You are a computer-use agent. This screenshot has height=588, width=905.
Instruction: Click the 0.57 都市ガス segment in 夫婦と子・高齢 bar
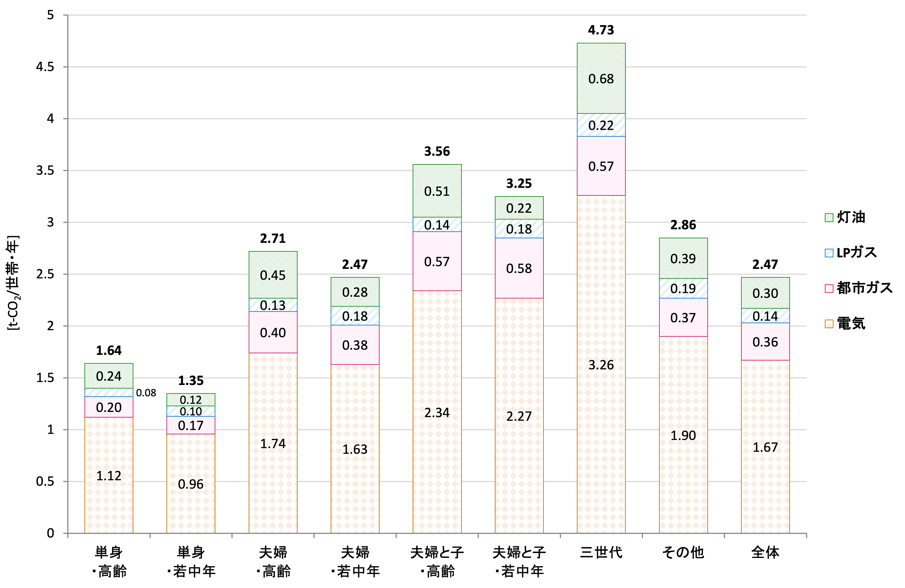tap(437, 261)
